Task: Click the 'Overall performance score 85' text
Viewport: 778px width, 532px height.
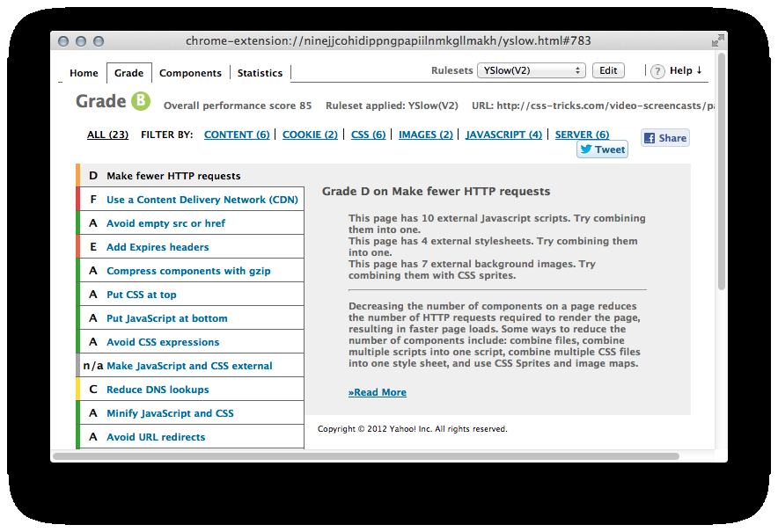Action: [x=238, y=106]
